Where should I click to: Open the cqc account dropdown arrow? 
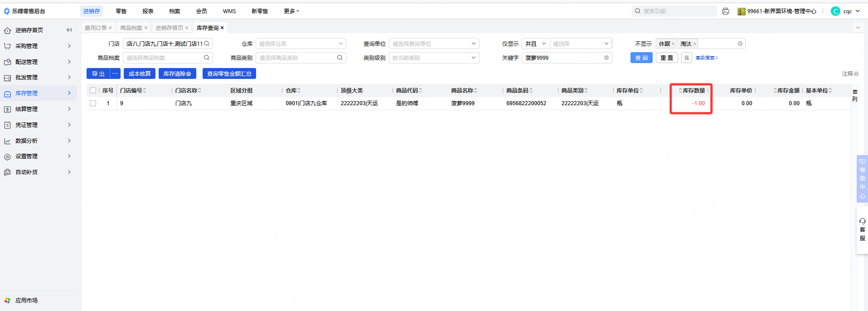858,11
